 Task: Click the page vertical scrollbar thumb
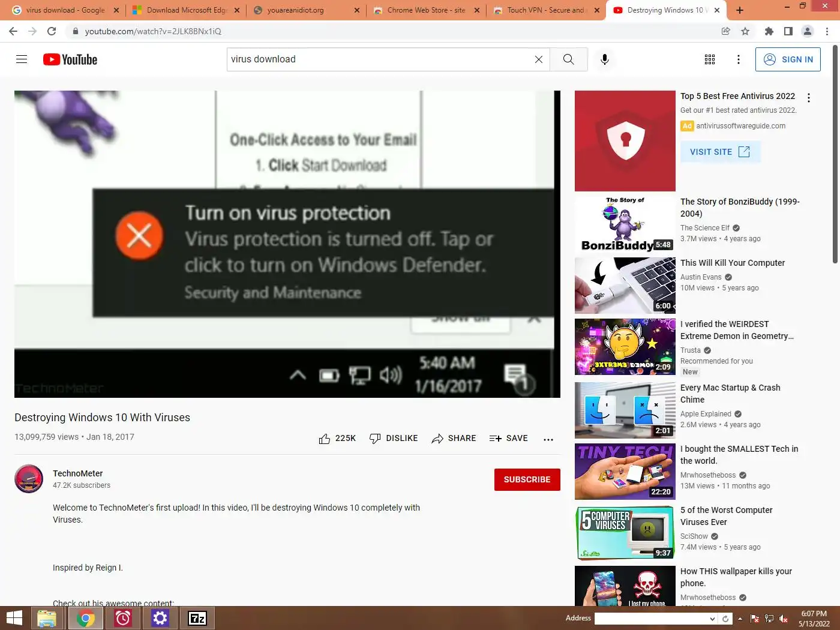(x=835, y=154)
